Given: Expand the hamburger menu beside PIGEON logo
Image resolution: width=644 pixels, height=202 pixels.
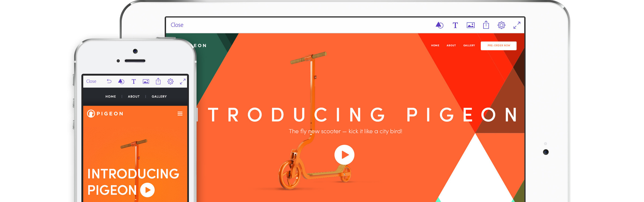Looking at the screenshot, I should click(x=180, y=114).
